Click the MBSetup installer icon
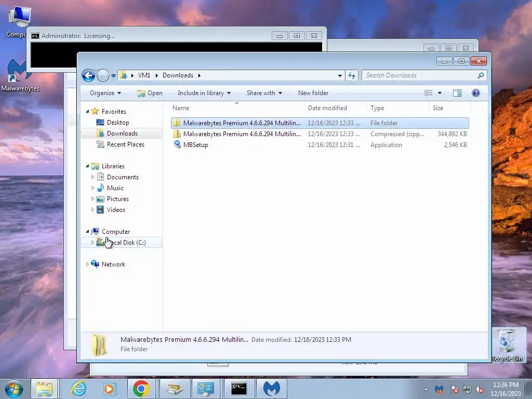Screen dimensions: 532x399 [x=177, y=144]
